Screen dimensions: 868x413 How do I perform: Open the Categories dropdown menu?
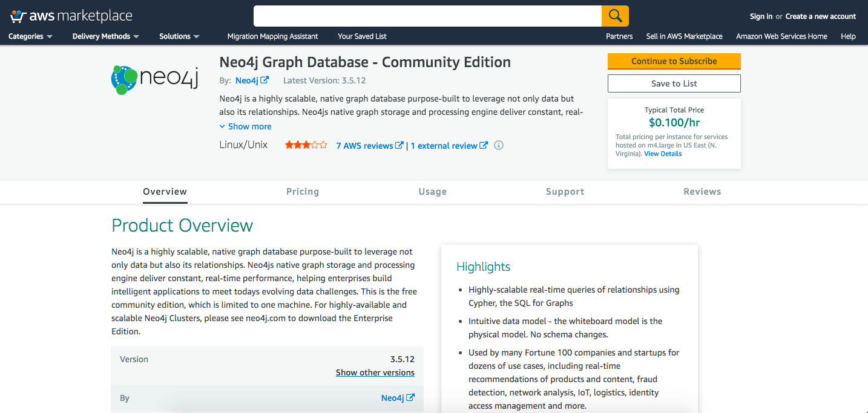coord(30,36)
